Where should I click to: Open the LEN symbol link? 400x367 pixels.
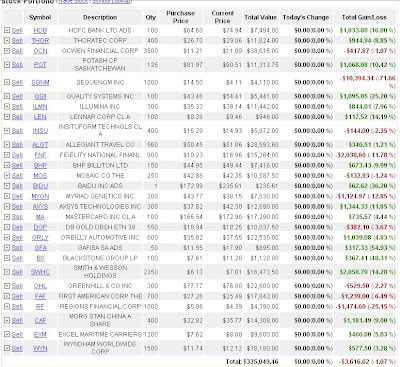pyautogui.click(x=40, y=117)
